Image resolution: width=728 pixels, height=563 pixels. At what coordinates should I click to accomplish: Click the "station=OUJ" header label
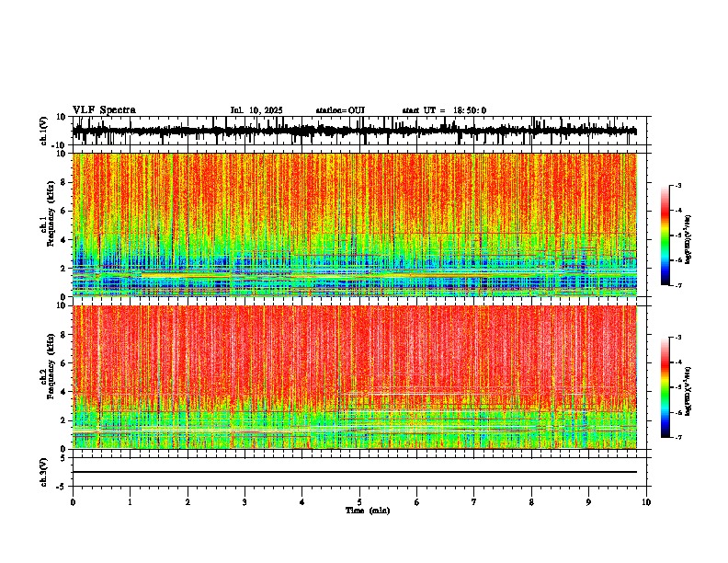(x=340, y=110)
